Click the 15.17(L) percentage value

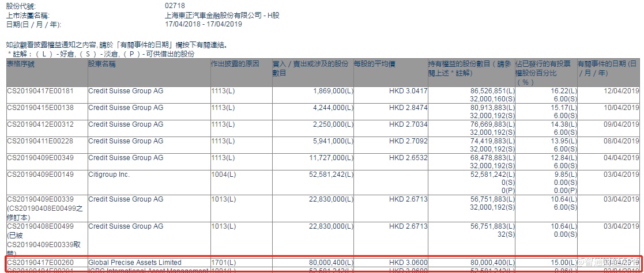565,108
